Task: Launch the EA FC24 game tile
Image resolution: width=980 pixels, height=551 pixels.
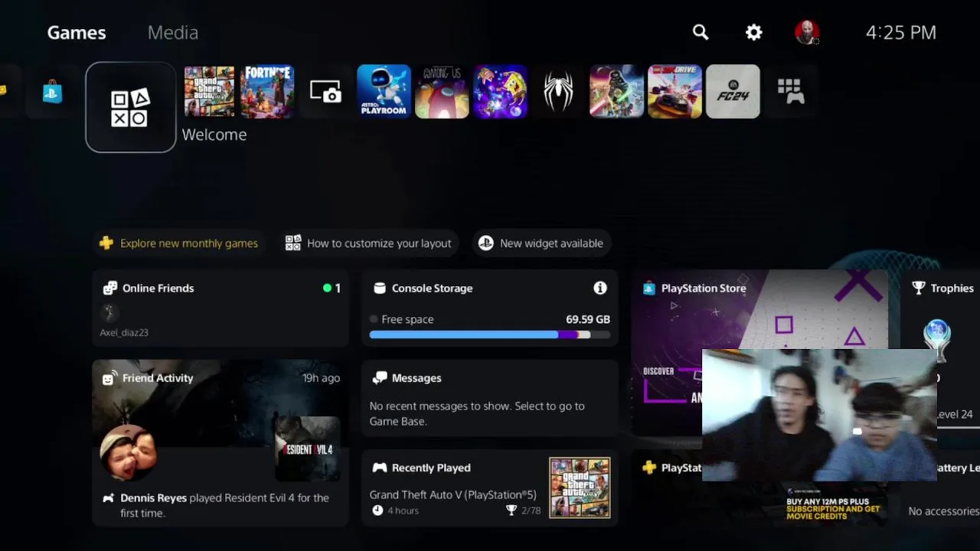Action: tap(733, 92)
